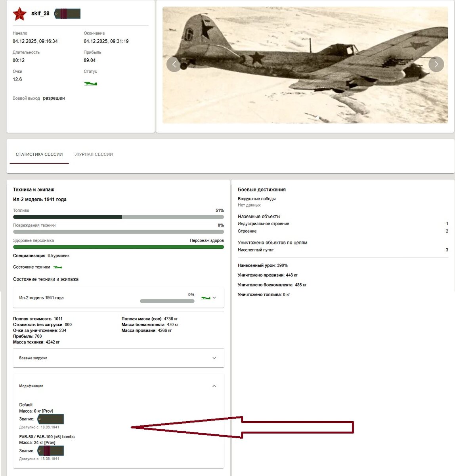455x476 pixels.
Task: Click the green plane icon in the Ил-2 condition row
Action: [205, 298]
